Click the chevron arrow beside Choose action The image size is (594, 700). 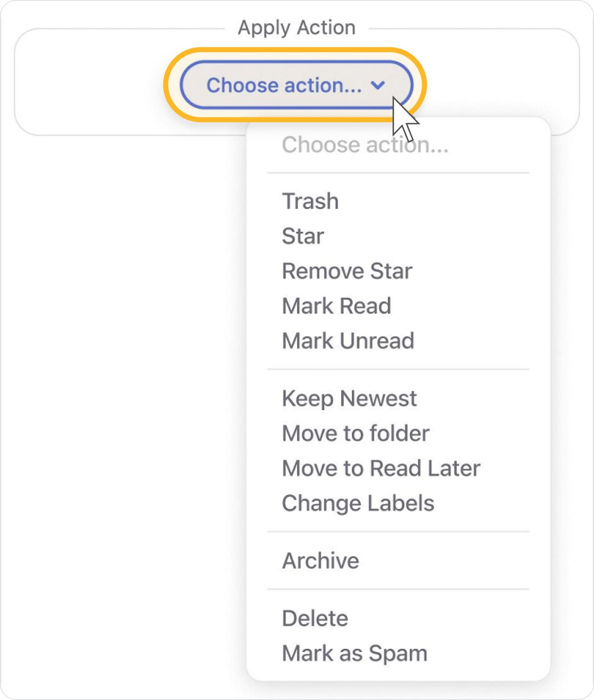pyautogui.click(x=378, y=85)
